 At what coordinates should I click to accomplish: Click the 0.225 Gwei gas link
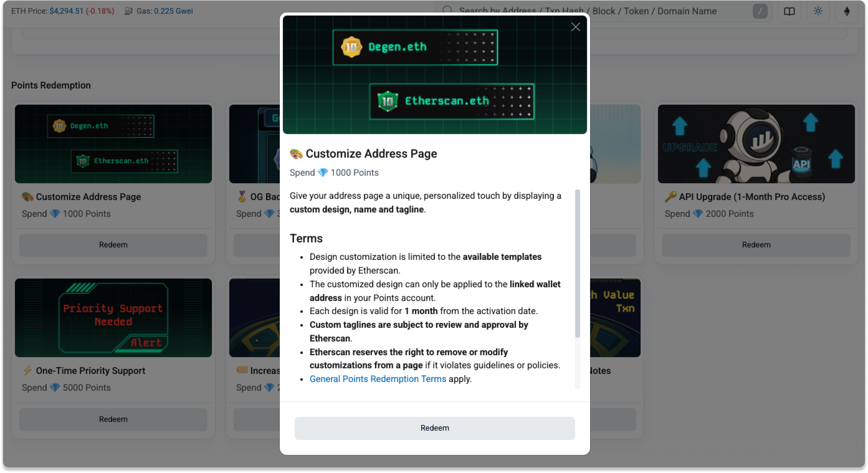point(173,11)
